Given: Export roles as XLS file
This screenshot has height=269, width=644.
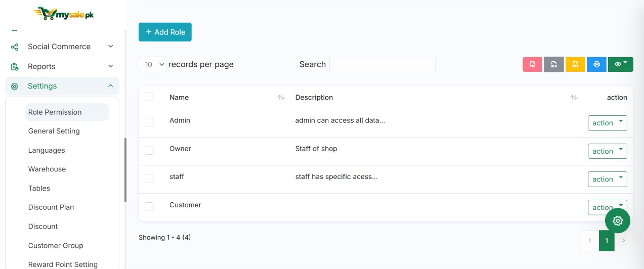Looking at the screenshot, I should (554, 64).
